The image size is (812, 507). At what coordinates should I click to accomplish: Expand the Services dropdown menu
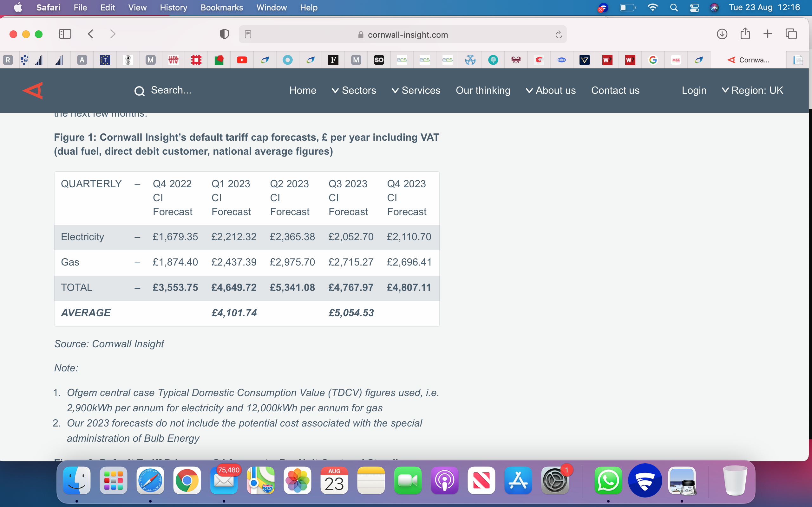[x=416, y=91]
